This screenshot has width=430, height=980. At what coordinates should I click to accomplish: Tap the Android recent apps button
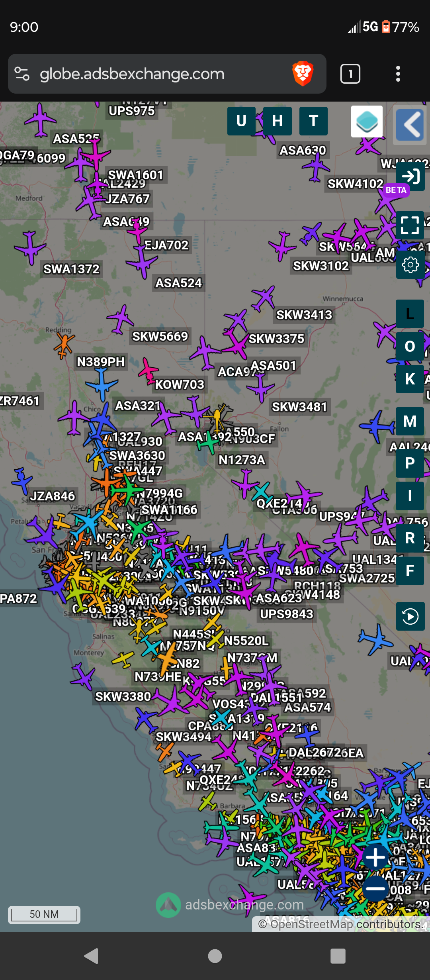tap(338, 956)
